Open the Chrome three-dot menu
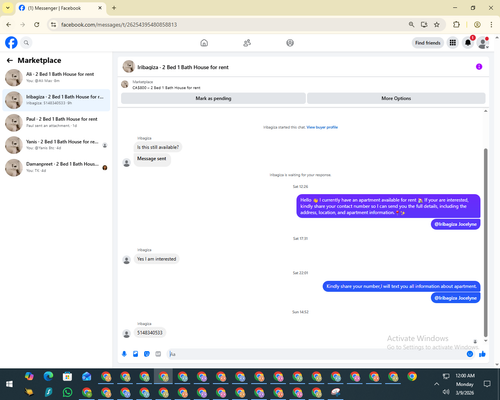The image size is (500, 400). click(x=491, y=24)
